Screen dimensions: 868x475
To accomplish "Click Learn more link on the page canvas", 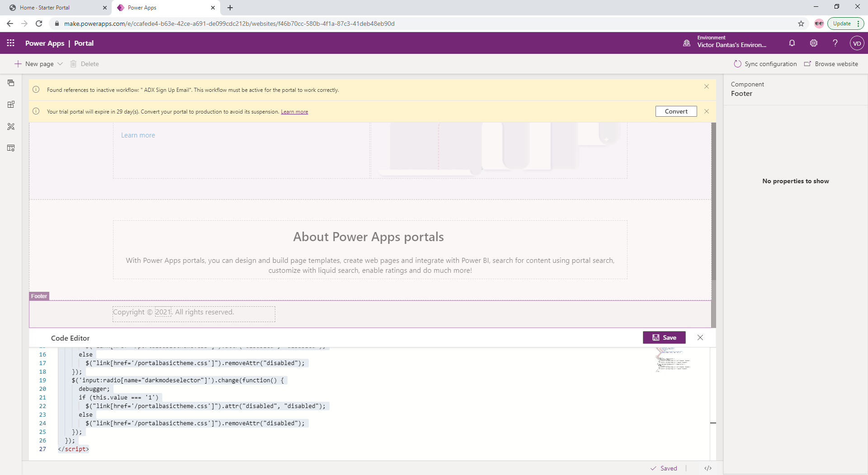I will pos(138,135).
